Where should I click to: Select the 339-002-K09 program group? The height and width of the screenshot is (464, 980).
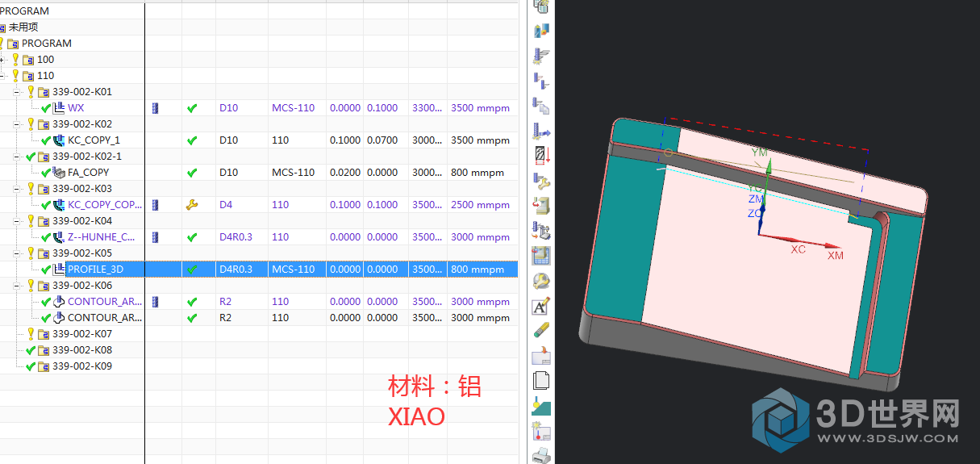coord(82,366)
